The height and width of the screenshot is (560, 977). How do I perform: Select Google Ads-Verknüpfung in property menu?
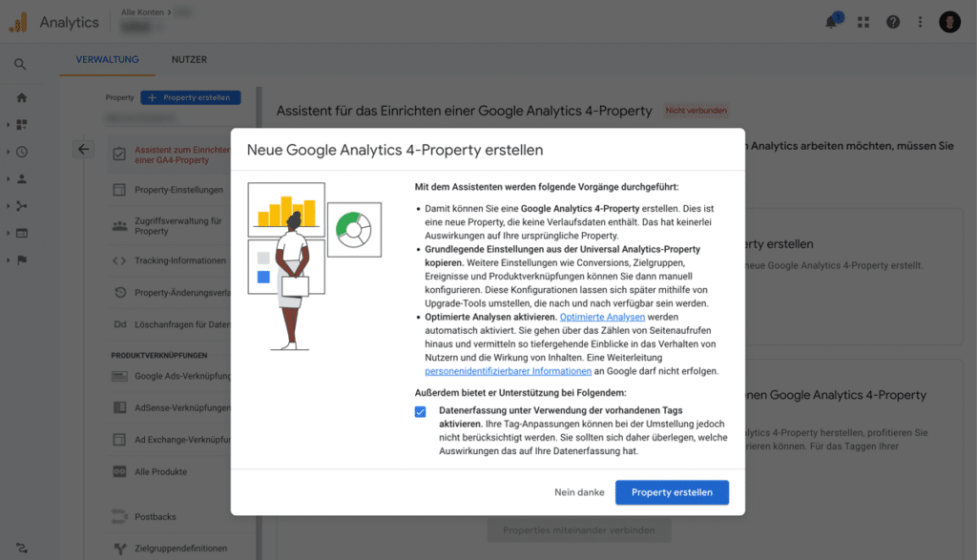(181, 376)
